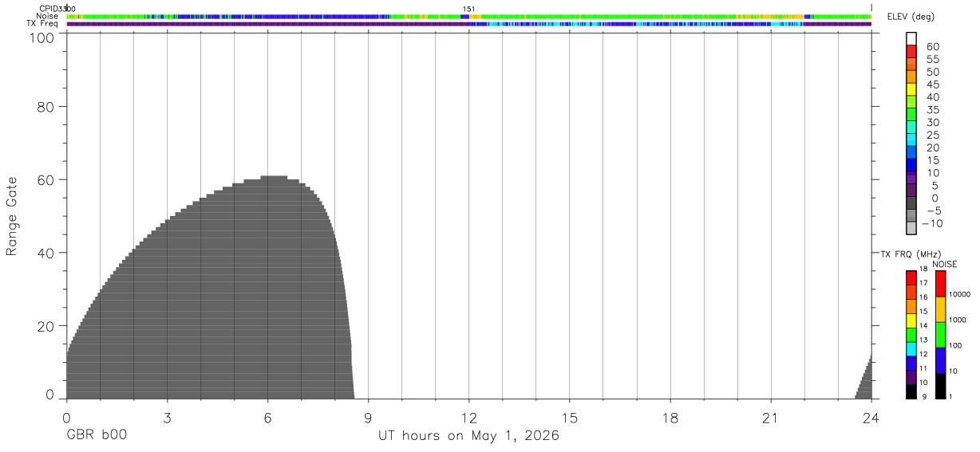Image resolution: width=980 pixels, height=452 pixels.
Task: Pick the green 30–35 ELEV colorbar segment
Action: pyautogui.click(x=911, y=115)
